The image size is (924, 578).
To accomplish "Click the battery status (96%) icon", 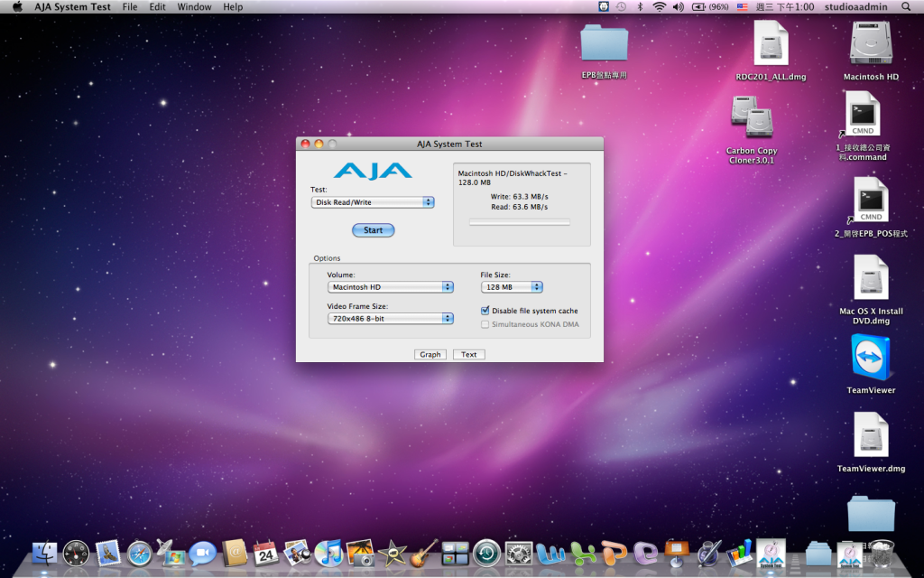I will [x=710, y=7].
